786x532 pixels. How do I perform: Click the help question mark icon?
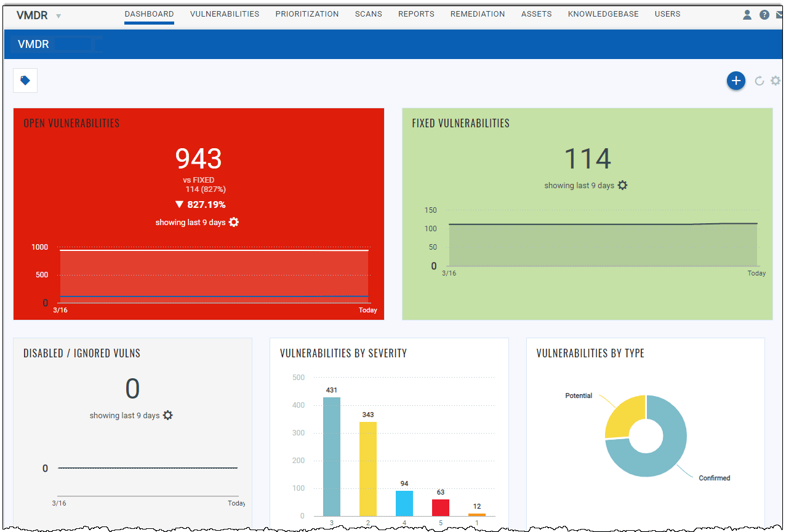(764, 14)
